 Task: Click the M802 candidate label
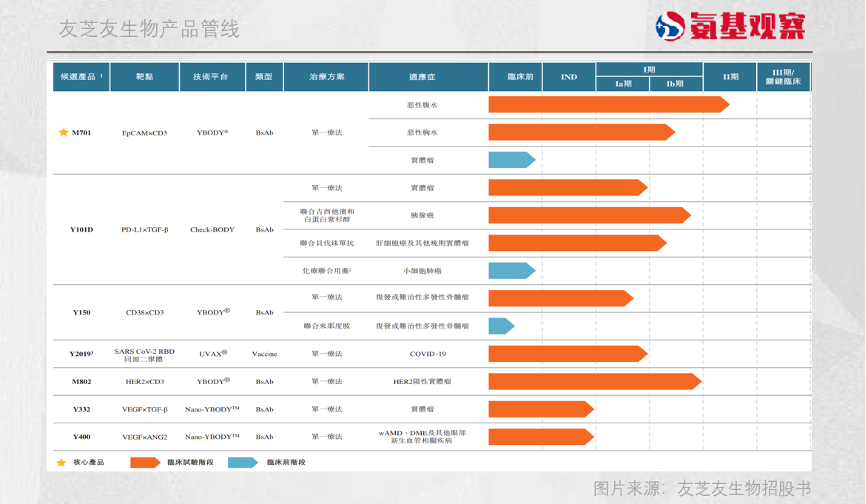(x=81, y=381)
